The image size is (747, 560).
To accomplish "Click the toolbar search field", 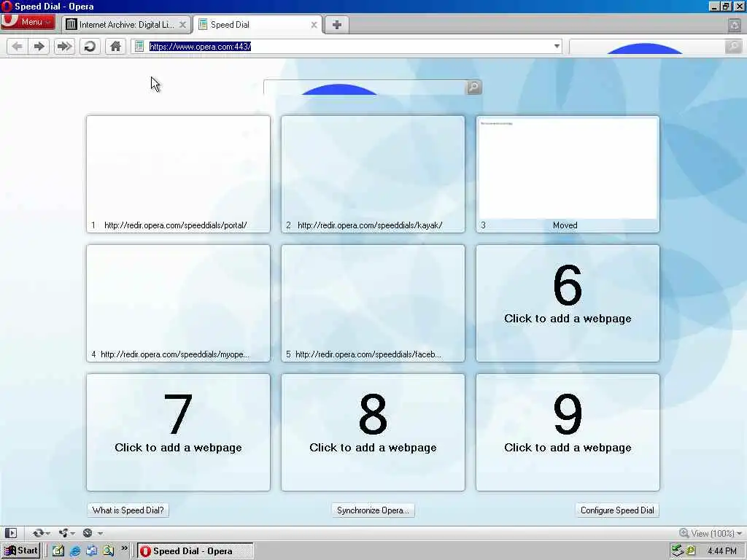I will (x=647, y=46).
